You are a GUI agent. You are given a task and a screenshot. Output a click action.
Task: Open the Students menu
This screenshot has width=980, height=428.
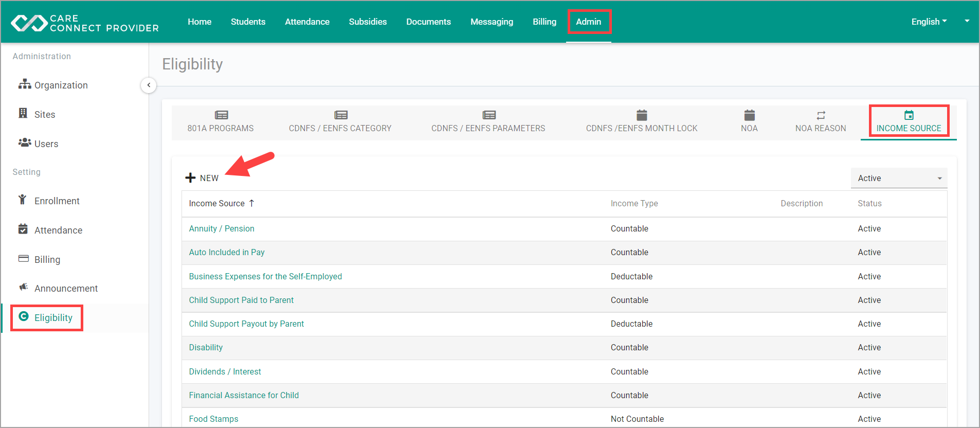point(248,22)
